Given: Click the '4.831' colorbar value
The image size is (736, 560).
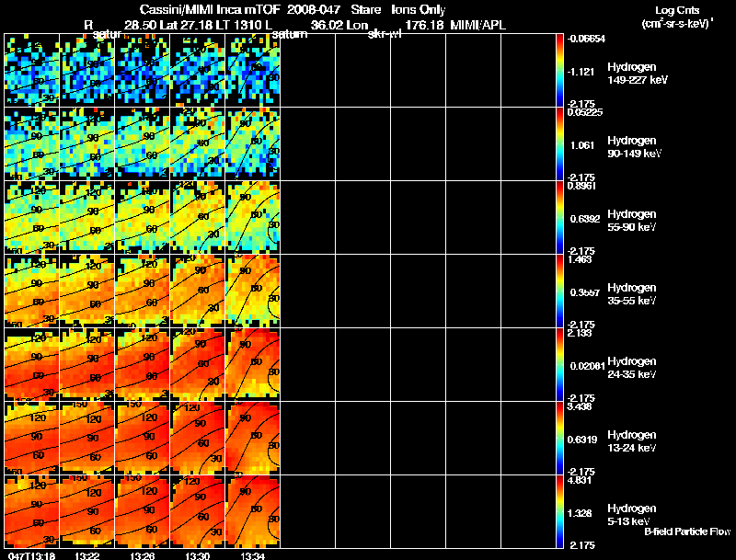Looking at the screenshot, I should 580,481.
